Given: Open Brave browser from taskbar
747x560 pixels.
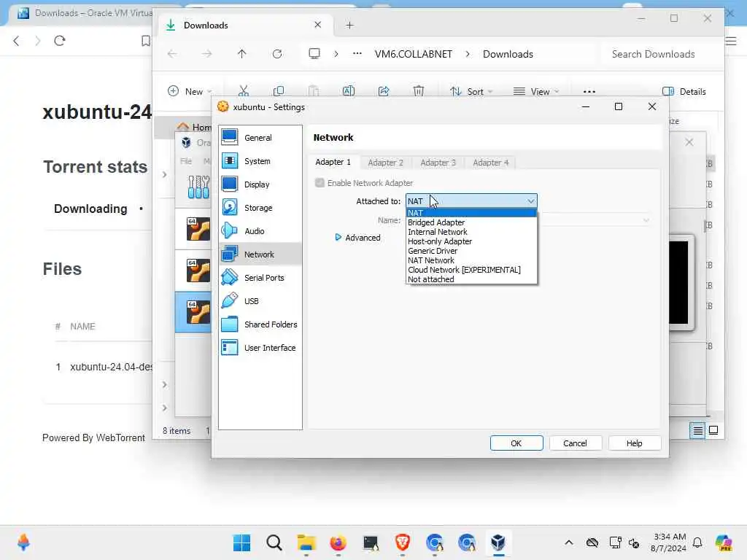Looking at the screenshot, I should coord(403,542).
